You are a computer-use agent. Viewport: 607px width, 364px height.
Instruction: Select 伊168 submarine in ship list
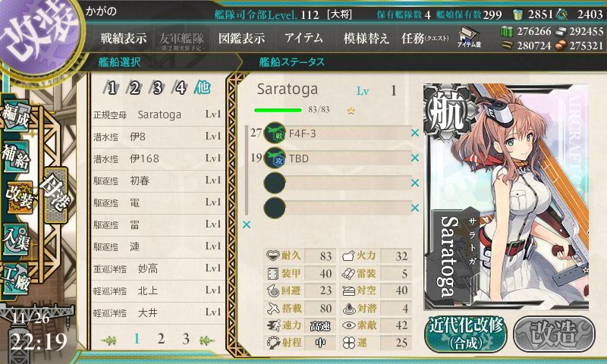tap(158, 158)
